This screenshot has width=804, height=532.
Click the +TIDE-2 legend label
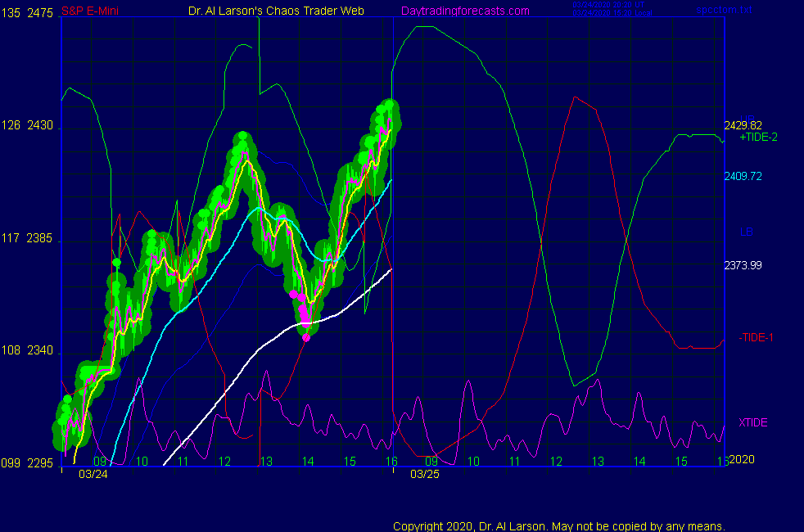point(758,138)
